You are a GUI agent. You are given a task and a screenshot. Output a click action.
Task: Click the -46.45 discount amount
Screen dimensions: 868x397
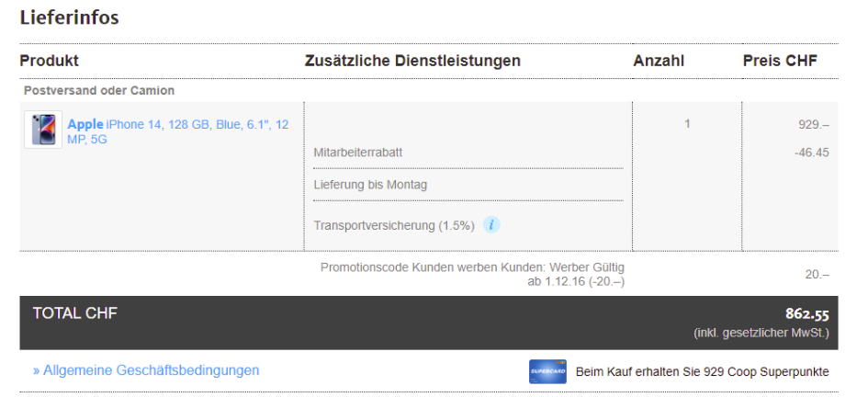(x=812, y=153)
